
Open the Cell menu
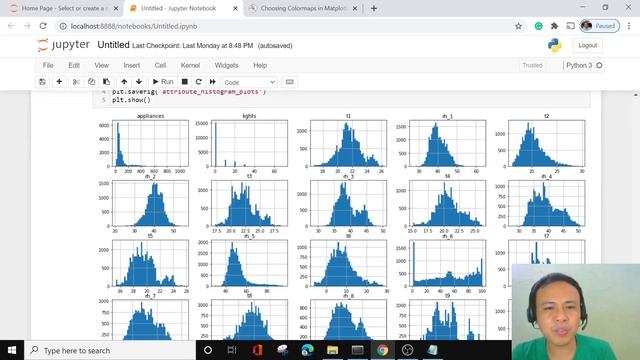[x=160, y=65]
